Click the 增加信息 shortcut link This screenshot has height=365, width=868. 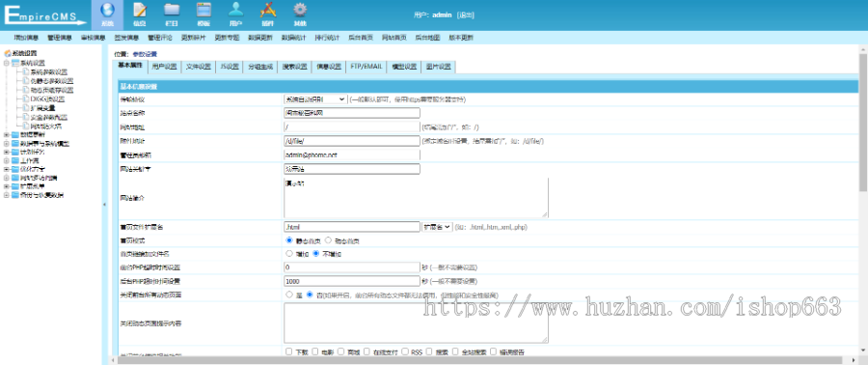pos(26,39)
